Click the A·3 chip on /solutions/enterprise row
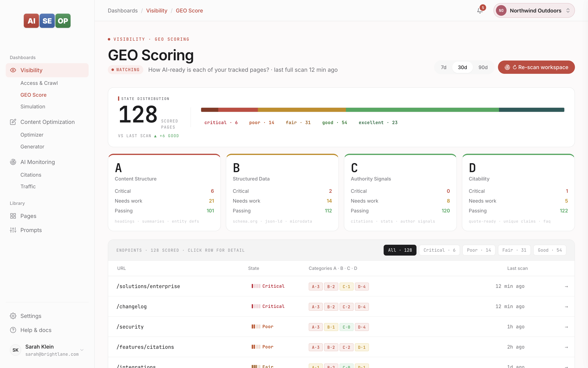Viewport: 588px width, 368px height. coord(316,286)
